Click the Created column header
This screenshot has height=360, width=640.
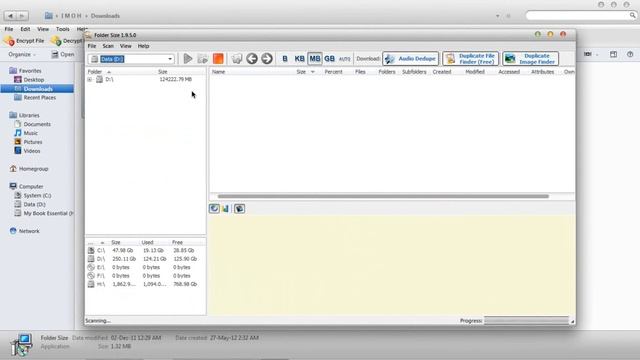442,72
